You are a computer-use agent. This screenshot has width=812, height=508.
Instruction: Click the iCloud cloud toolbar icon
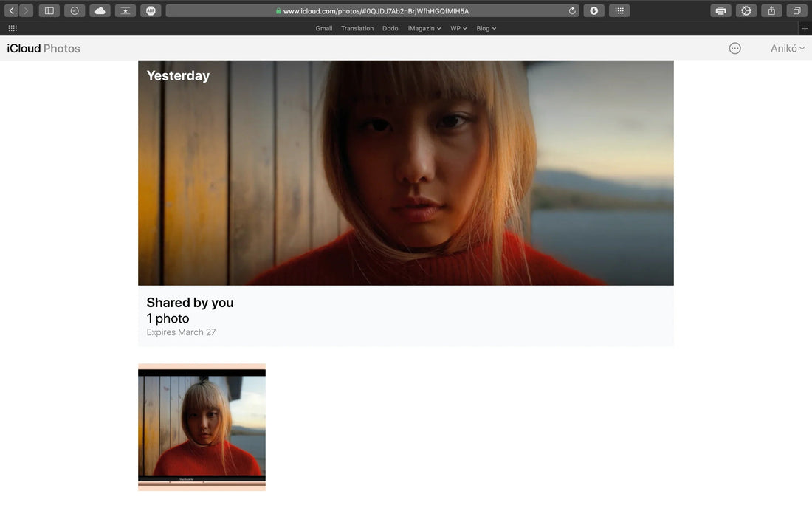[x=100, y=11]
